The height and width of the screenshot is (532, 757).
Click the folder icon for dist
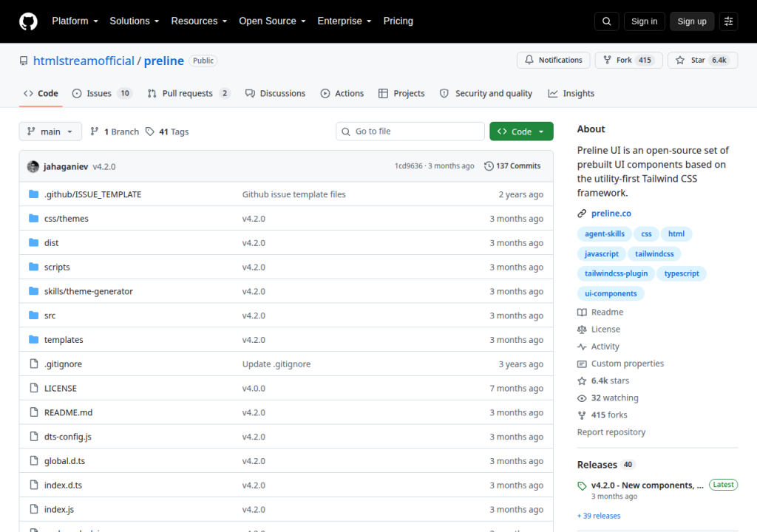(x=33, y=242)
